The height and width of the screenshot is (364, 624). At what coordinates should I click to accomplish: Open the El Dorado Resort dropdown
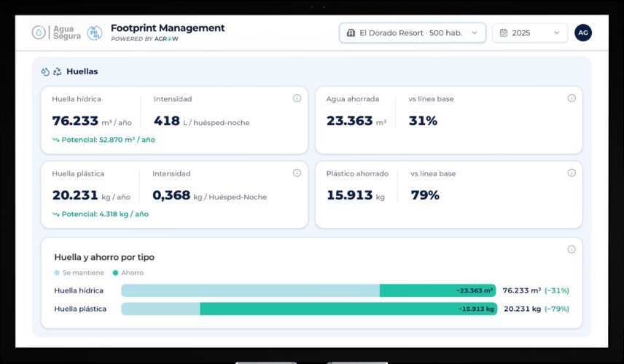click(413, 33)
